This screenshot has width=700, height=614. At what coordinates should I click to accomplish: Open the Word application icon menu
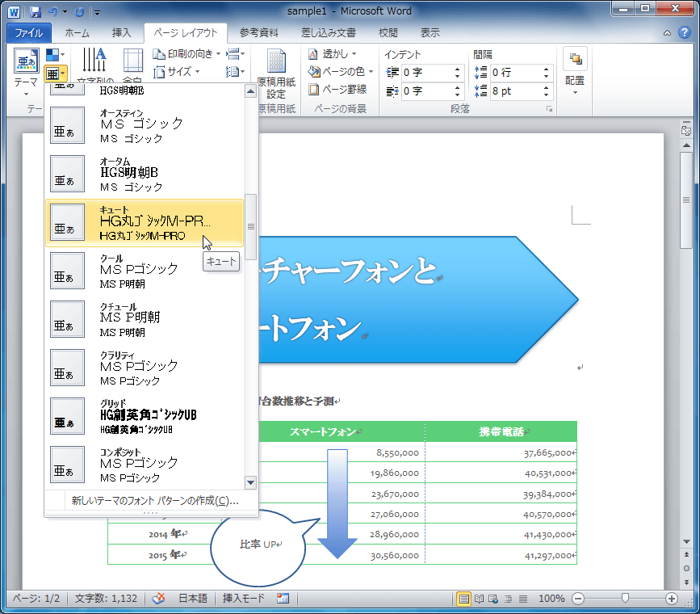pyautogui.click(x=14, y=11)
